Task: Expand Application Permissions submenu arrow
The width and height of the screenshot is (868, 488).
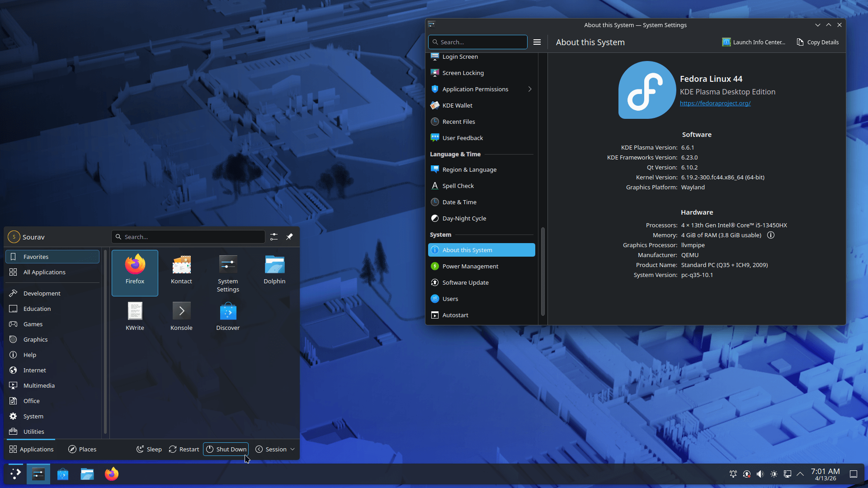Action: tap(530, 89)
